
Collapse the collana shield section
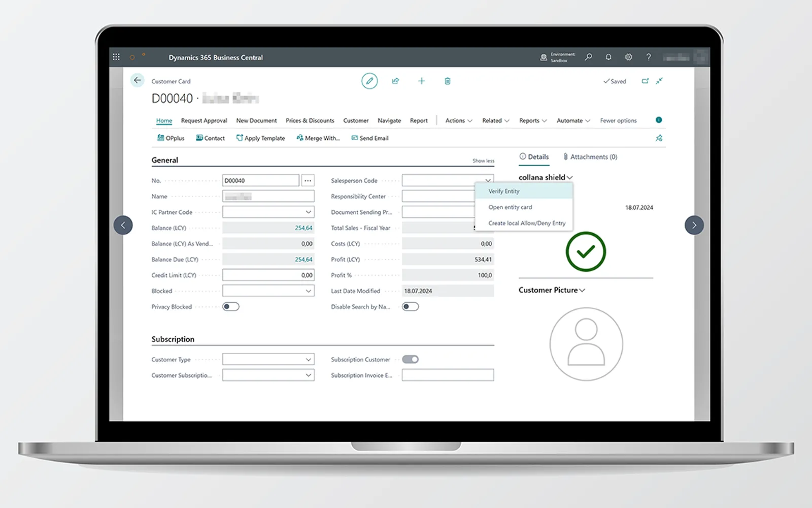coord(546,177)
